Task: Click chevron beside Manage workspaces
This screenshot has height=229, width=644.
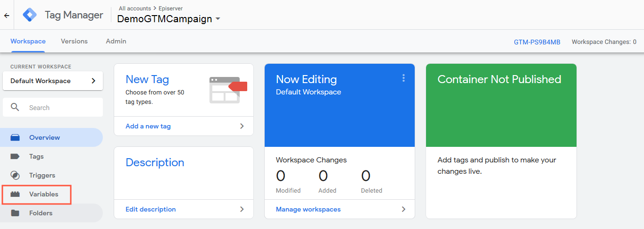Action: coord(403,209)
